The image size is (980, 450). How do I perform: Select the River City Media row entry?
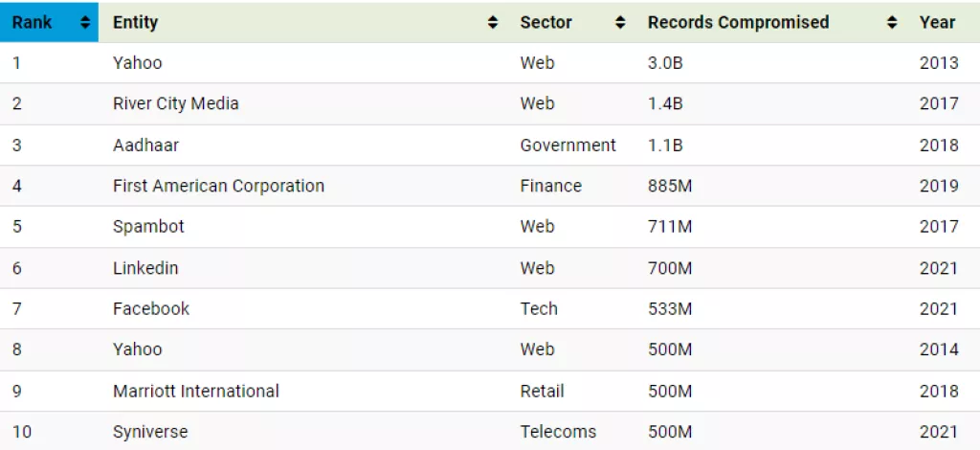click(x=176, y=103)
